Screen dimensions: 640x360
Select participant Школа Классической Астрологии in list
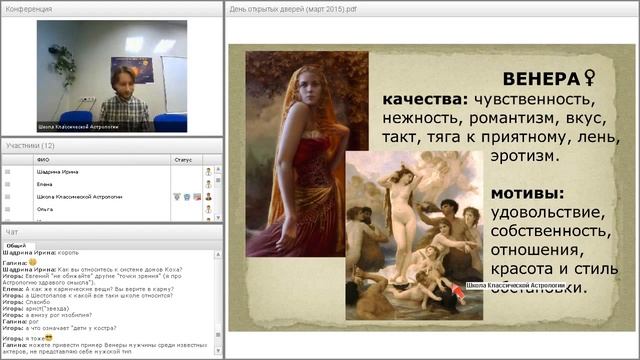pos(80,197)
